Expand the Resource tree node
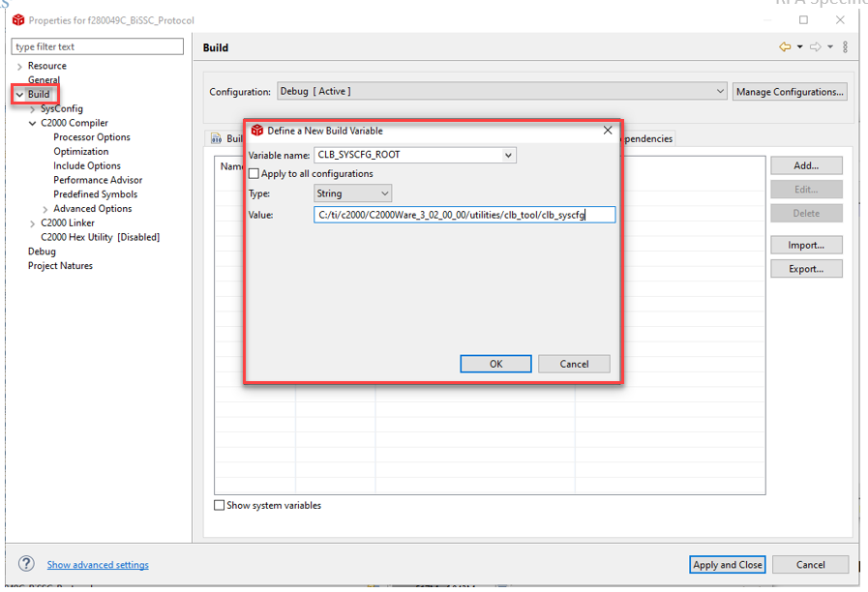Screen dimensions: 868x592 (19, 67)
